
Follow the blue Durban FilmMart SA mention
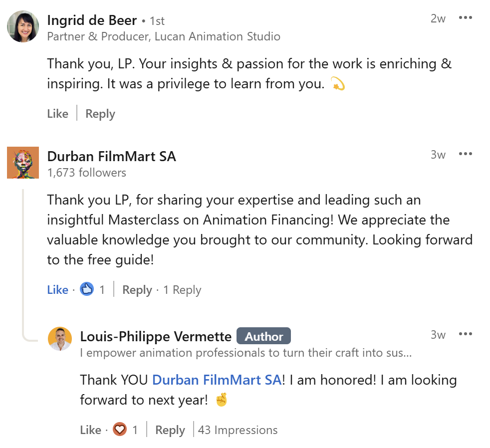pyautogui.click(x=217, y=380)
